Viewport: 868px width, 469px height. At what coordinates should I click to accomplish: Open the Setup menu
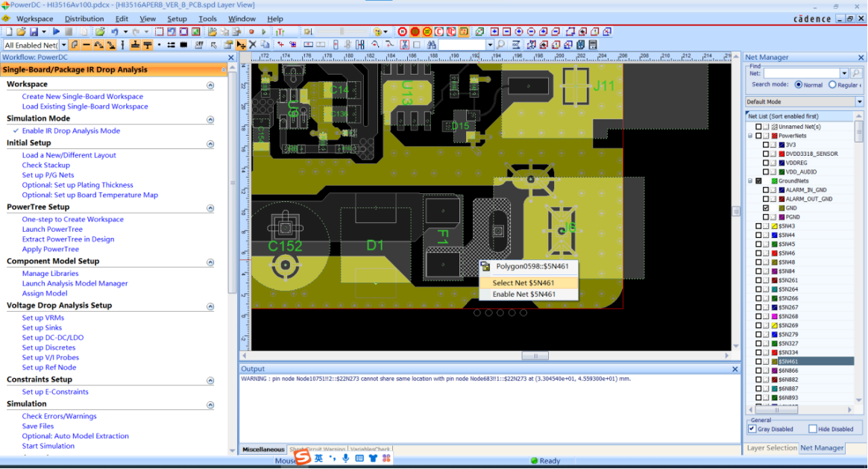(x=177, y=19)
